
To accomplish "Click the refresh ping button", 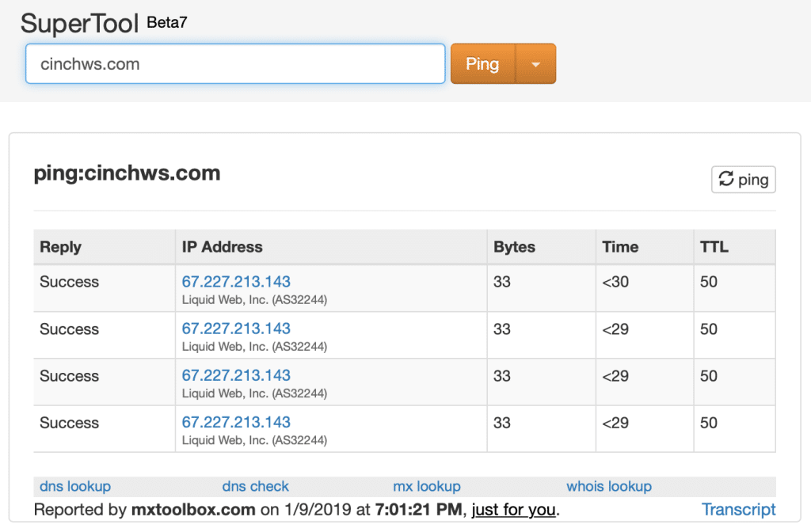I will [743, 180].
